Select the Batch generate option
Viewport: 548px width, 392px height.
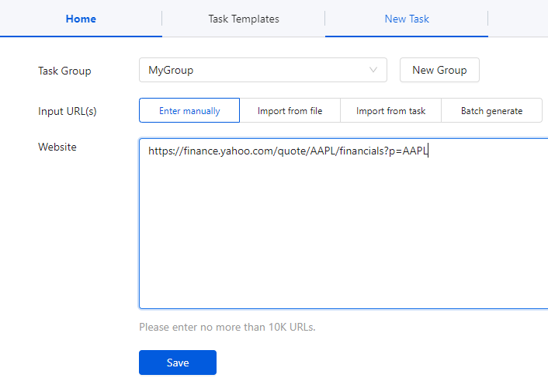tap(492, 110)
